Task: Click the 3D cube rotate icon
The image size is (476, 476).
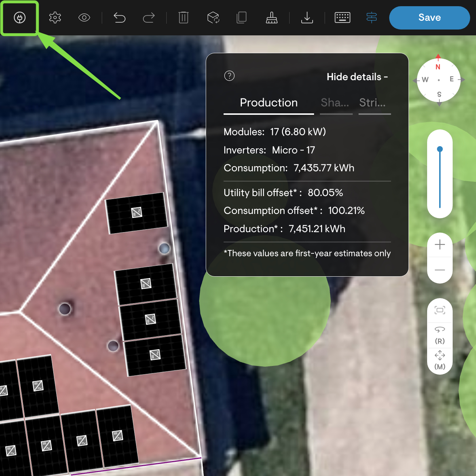Action: click(213, 17)
